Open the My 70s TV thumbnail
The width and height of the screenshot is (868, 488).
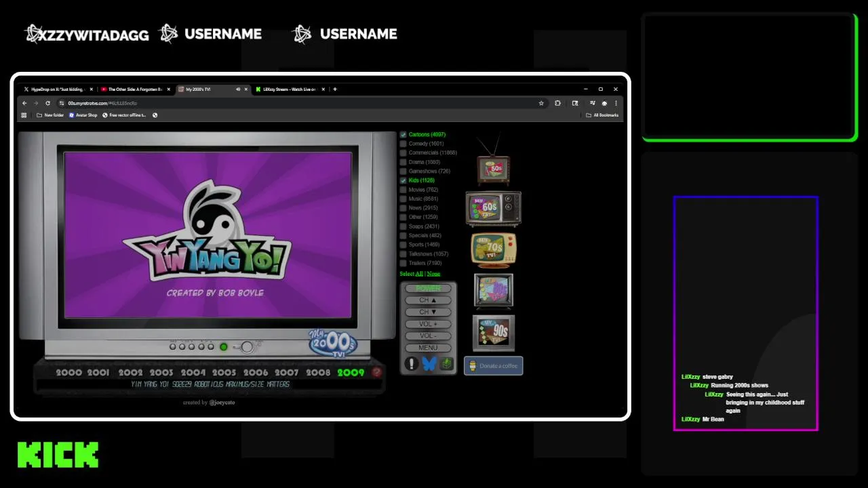(x=494, y=250)
